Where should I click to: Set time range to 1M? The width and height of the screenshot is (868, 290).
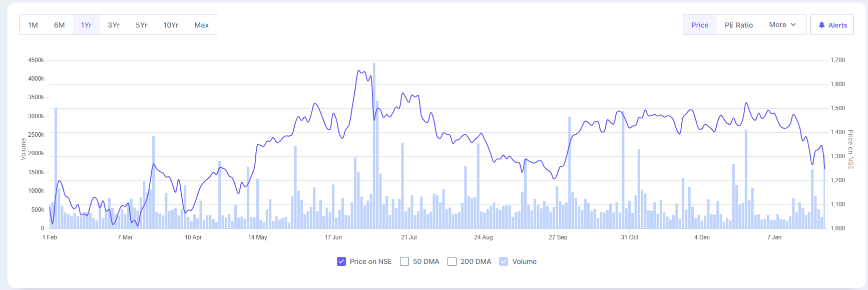point(33,25)
